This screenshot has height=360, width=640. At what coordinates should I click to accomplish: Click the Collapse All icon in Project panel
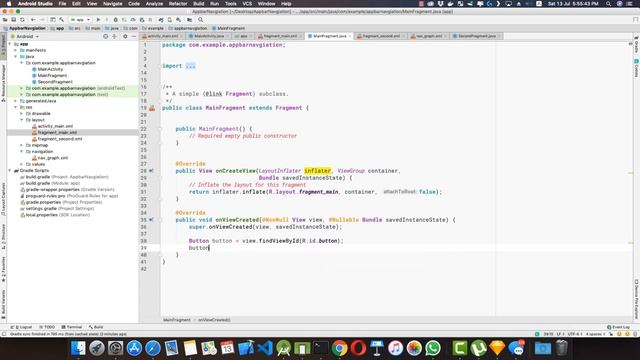coord(114,36)
